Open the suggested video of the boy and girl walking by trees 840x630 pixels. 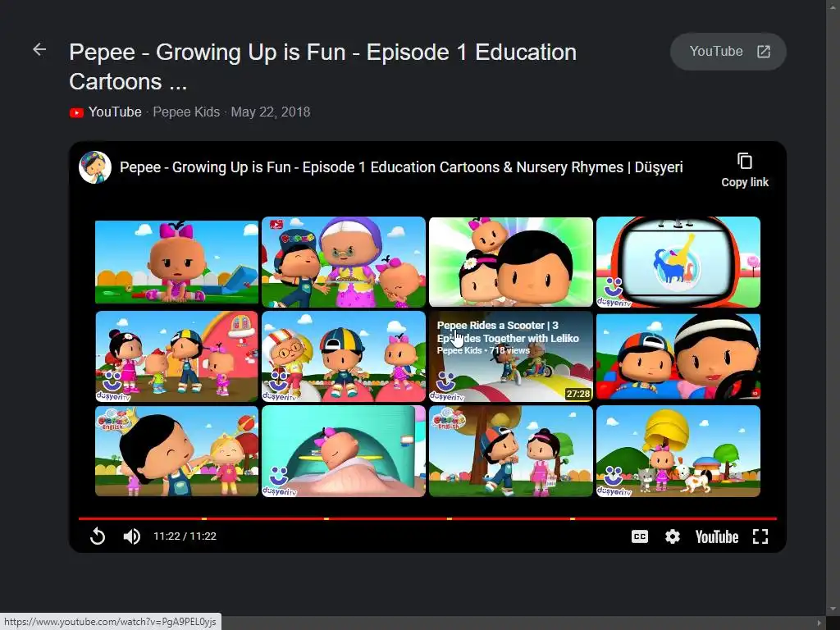(x=510, y=451)
